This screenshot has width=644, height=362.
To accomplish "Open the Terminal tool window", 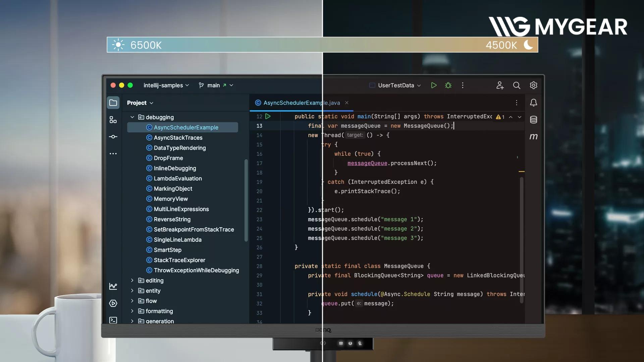I will 113,320.
